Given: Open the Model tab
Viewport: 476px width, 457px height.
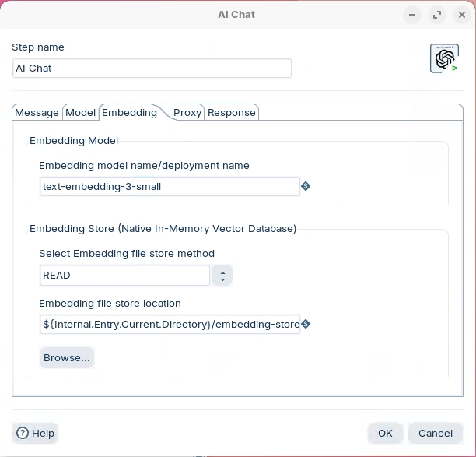Looking at the screenshot, I should (80, 113).
